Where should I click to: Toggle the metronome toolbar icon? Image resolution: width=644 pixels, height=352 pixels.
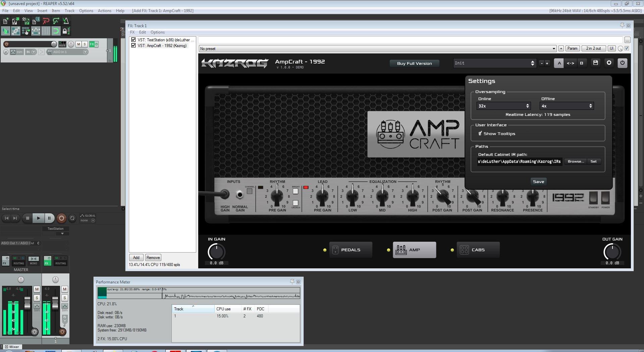pos(66,21)
